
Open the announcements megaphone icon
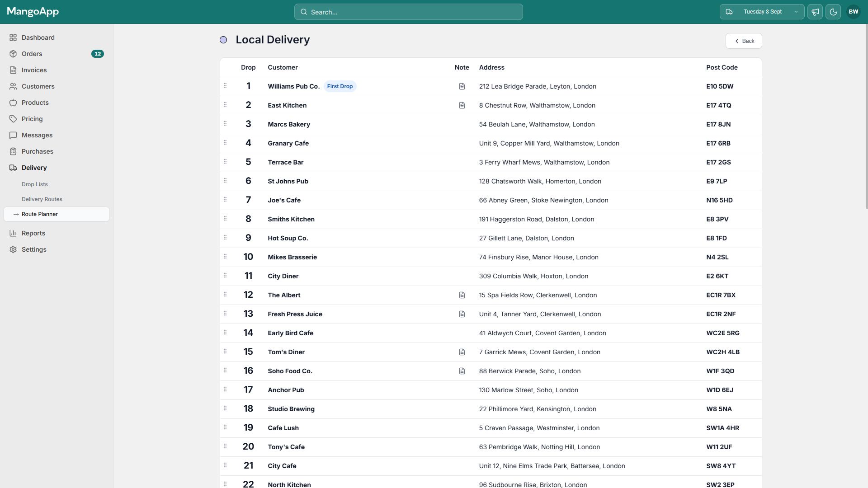click(x=815, y=12)
